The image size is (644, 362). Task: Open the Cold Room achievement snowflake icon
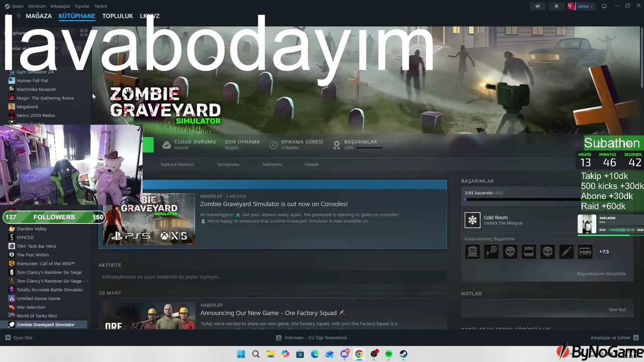pos(472,220)
